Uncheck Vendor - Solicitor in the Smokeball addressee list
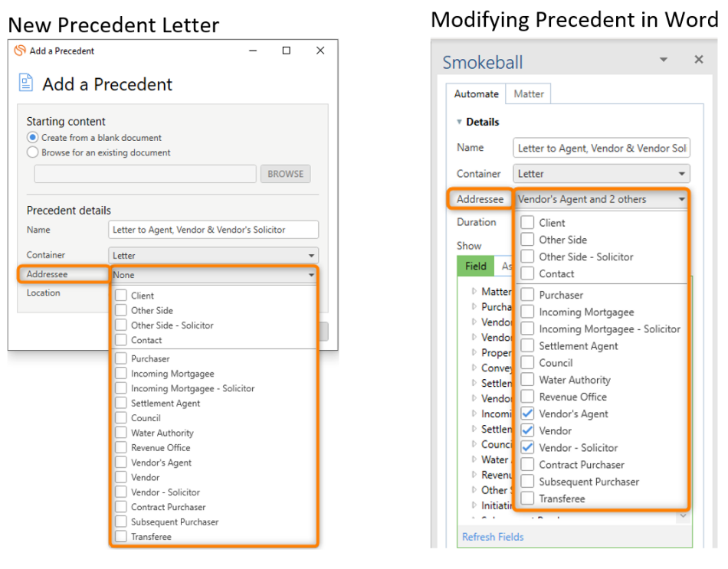 coord(527,447)
